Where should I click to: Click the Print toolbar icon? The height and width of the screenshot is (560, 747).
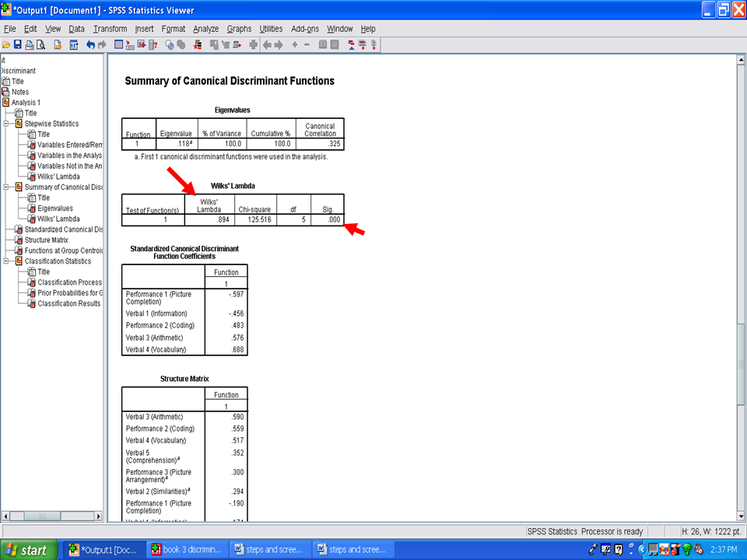[29, 45]
